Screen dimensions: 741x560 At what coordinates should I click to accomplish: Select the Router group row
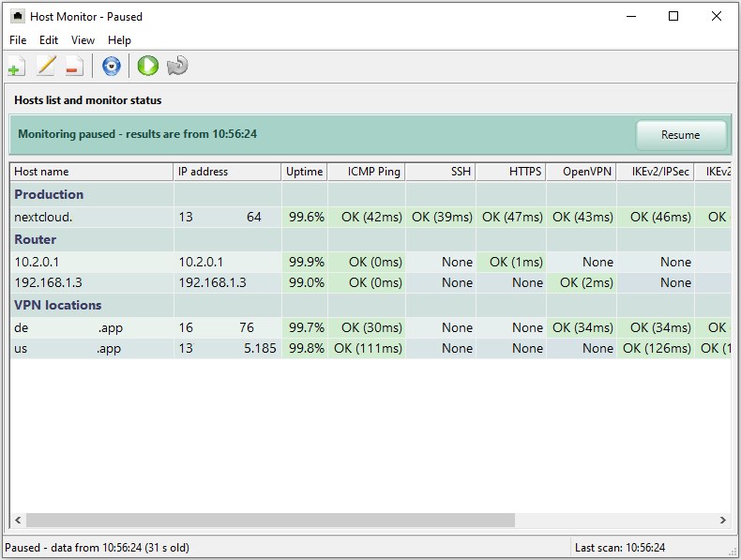tap(370, 239)
